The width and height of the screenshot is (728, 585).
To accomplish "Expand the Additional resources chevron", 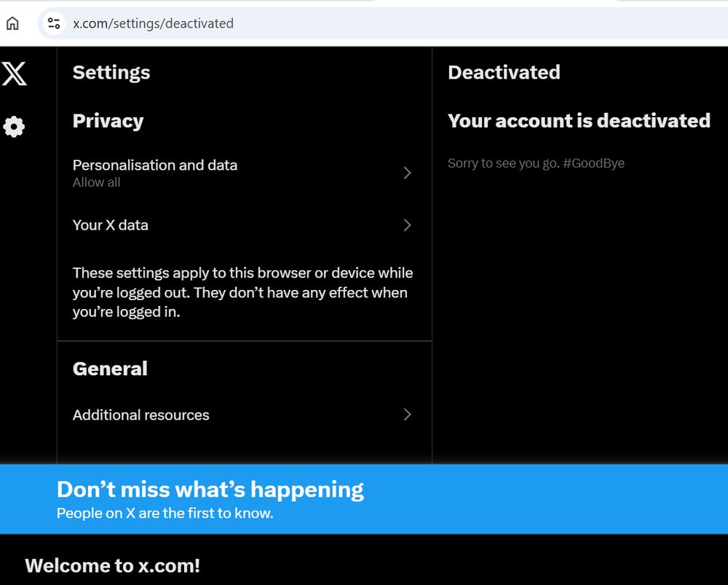I will click(407, 415).
